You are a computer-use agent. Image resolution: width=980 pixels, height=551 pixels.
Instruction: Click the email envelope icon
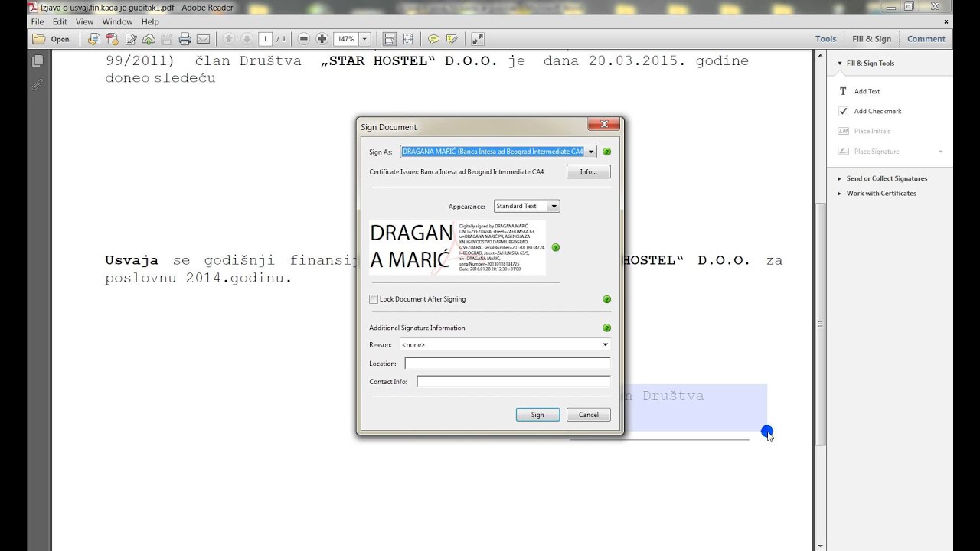point(203,39)
